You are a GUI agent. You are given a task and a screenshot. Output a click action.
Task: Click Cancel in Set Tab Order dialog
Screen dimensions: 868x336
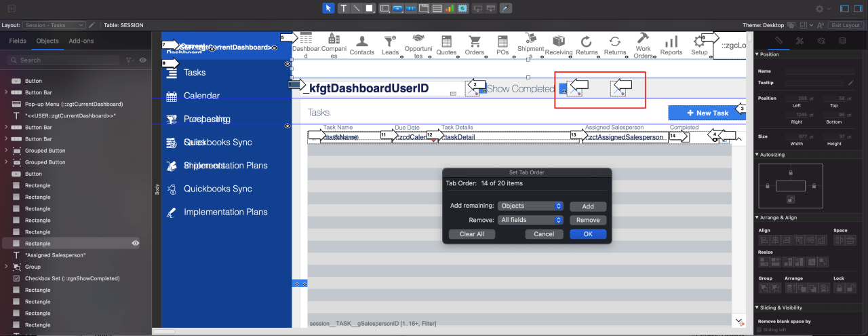[544, 234]
